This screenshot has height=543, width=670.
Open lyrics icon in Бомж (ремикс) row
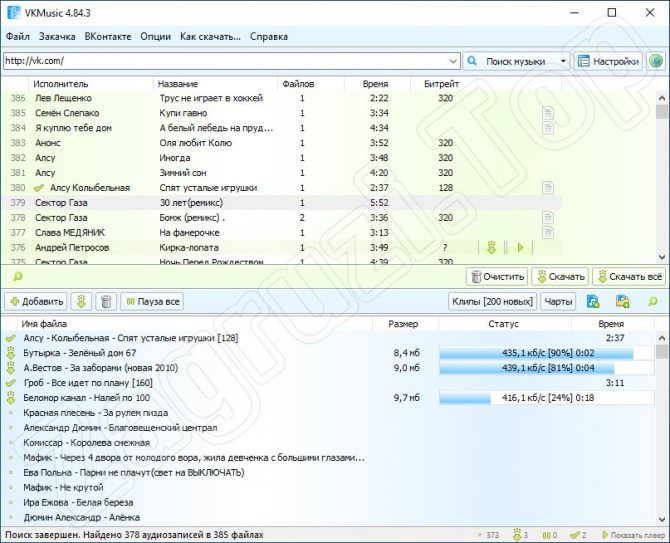point(548,218)
